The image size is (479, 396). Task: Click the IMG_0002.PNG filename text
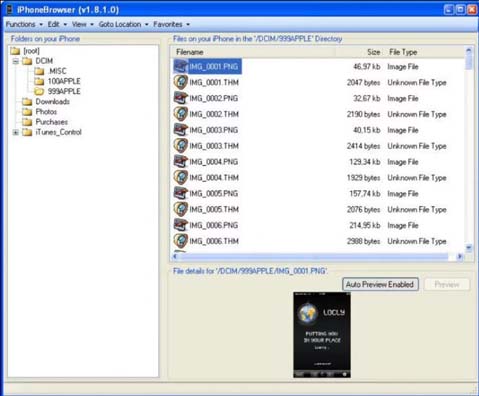pos(214,98)
